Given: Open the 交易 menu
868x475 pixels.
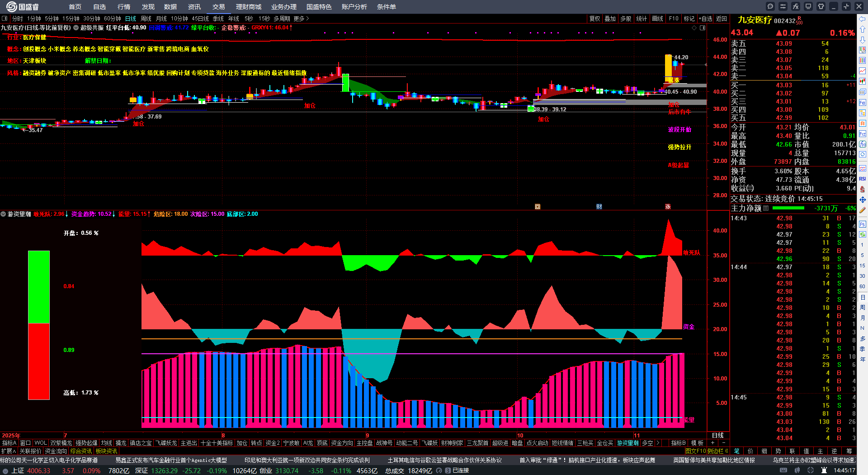Looking at the screenshot, I should [x=218, y=7].
